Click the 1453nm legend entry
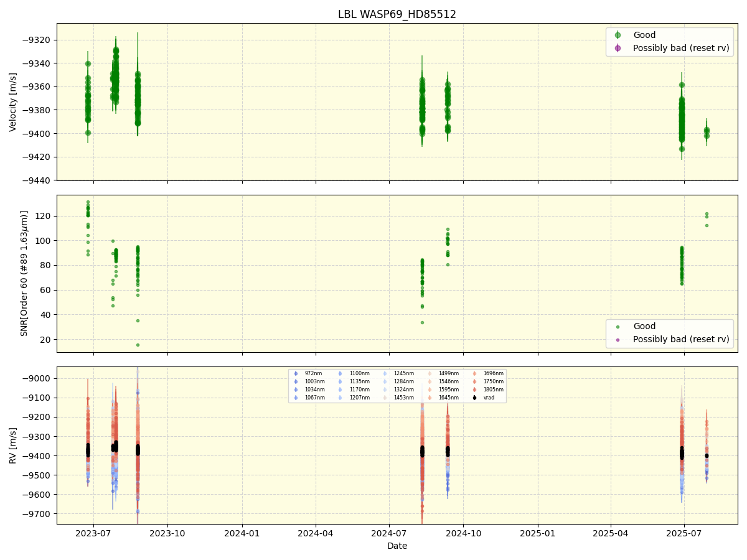The height and width of the screenshot is (560, 747). coord(397,398)
